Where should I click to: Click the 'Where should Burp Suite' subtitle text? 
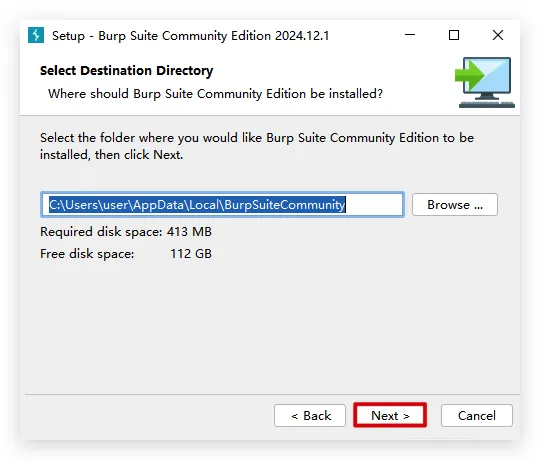(215, 94)
